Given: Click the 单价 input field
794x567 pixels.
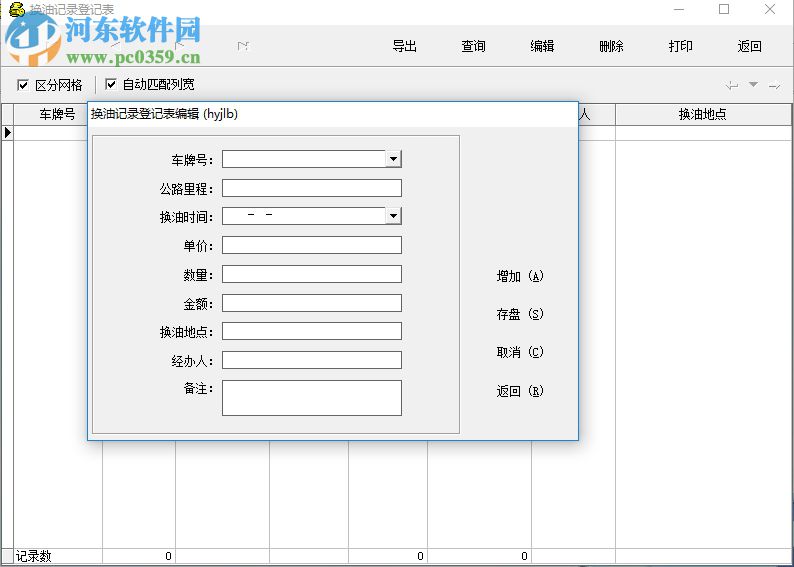Looking at the screenshot, I should [312, 245].
